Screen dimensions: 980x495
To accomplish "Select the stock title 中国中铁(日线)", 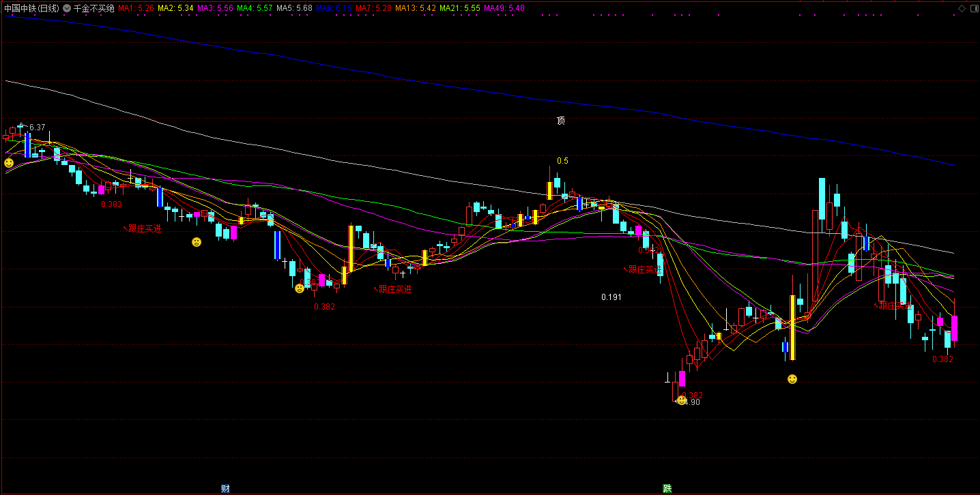I will [31, 8].
